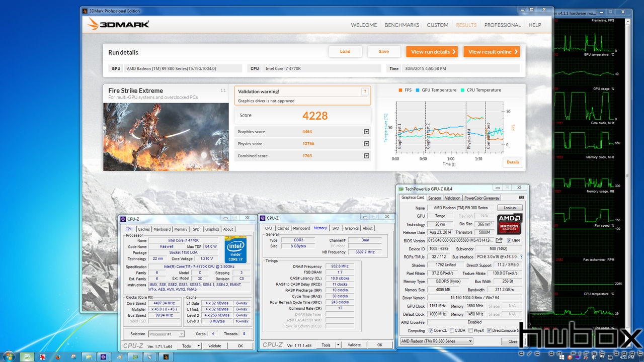Click bus interface question mark in GPU-Z
Screen dimensions: 644x362
[x=521, y=257]
